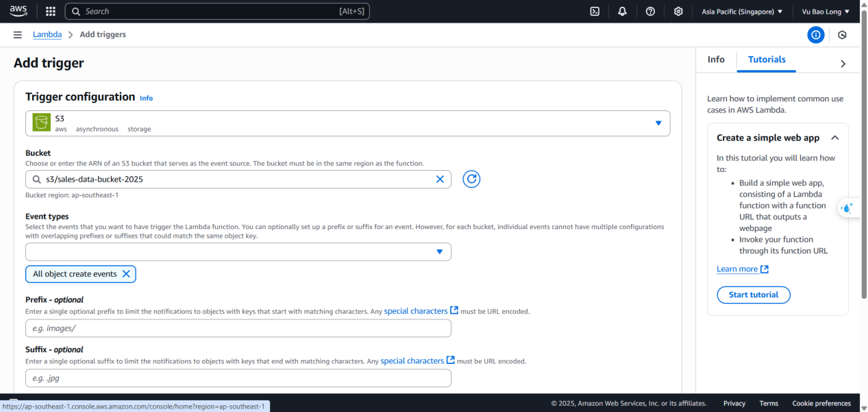Focus the top Search box
Image resolution: width=868 pixels, height=412 pixels.
(x=217, y=12)
